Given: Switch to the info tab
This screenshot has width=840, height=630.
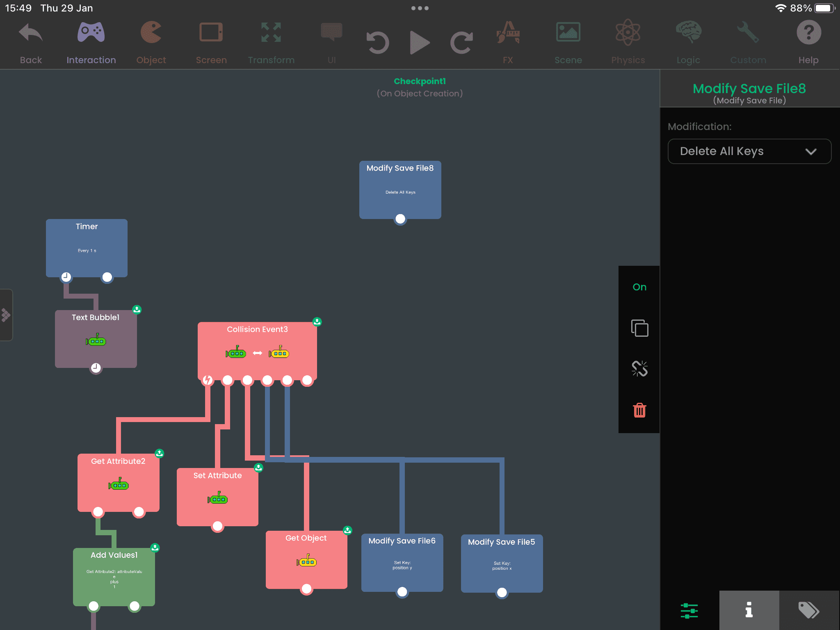Looking at the screenshot, I should (749, 610).
